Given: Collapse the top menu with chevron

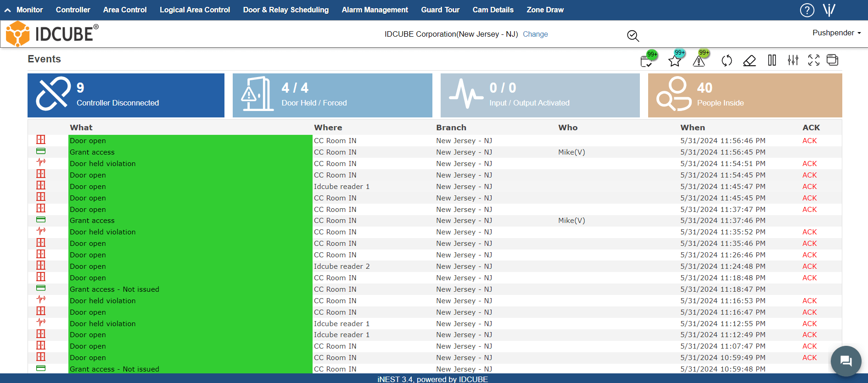Looking at the screenshot, I should coord(8,10).
